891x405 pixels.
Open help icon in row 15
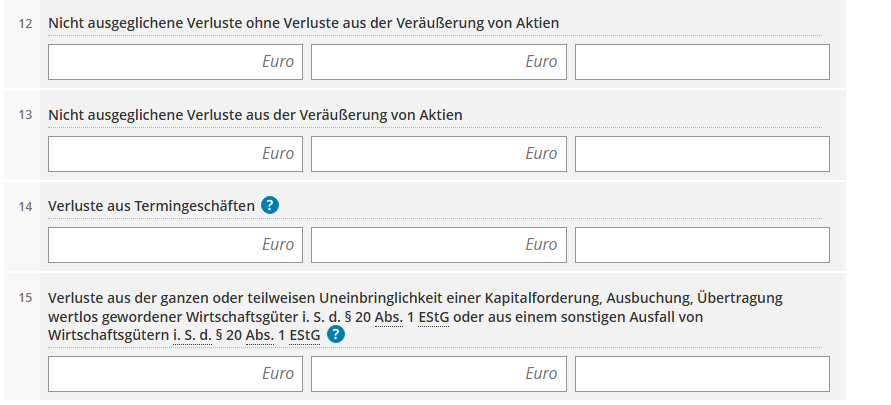coord(336,335)
